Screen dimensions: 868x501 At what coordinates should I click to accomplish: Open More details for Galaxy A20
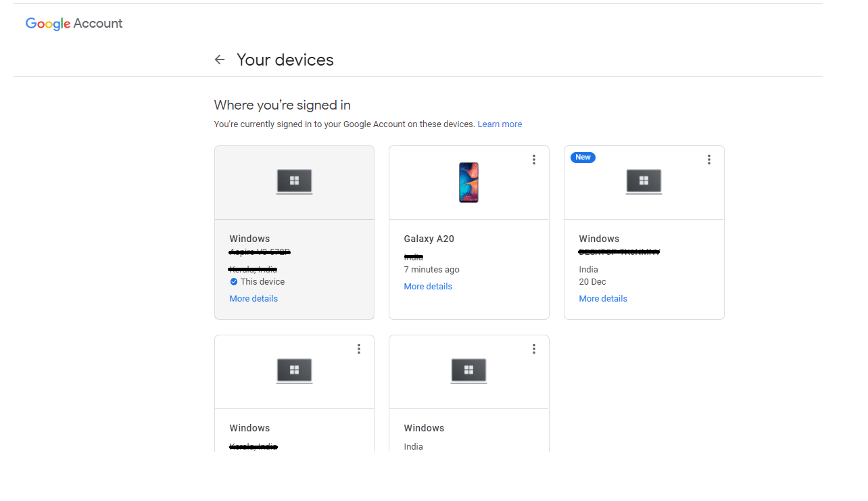428,287
